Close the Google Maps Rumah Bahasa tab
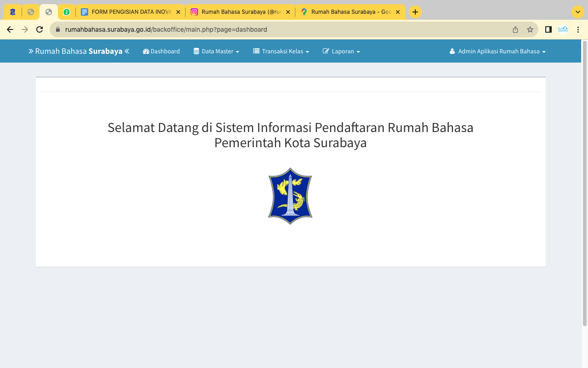Viewport: 588px width, 368px height. pos(398,12)
